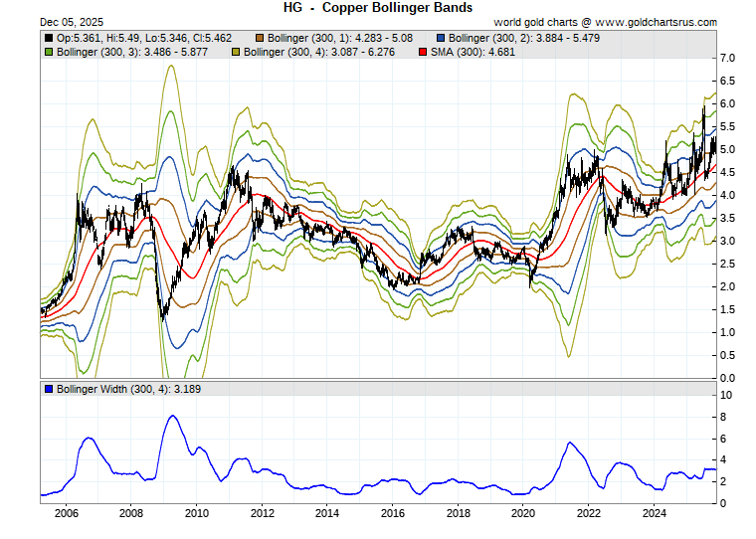Select the SMA (300): 4.681 legend text

click(x=471, y=51)
